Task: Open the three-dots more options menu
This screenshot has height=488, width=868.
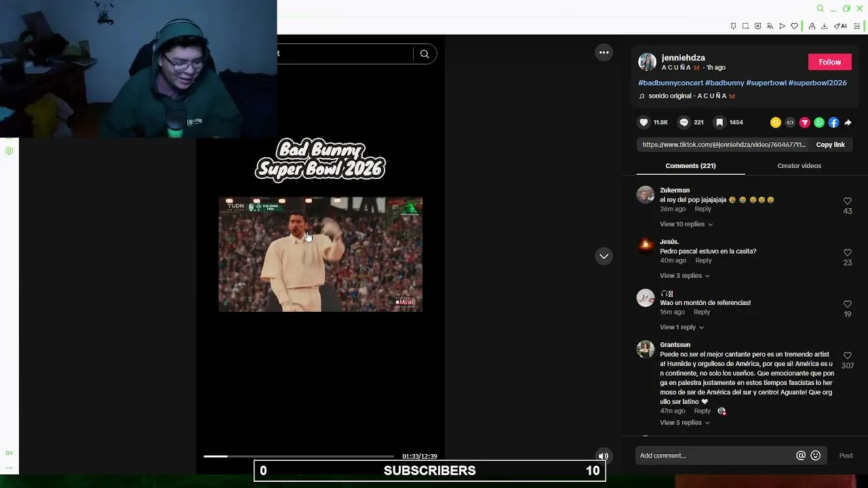Action: click(604, 53)
